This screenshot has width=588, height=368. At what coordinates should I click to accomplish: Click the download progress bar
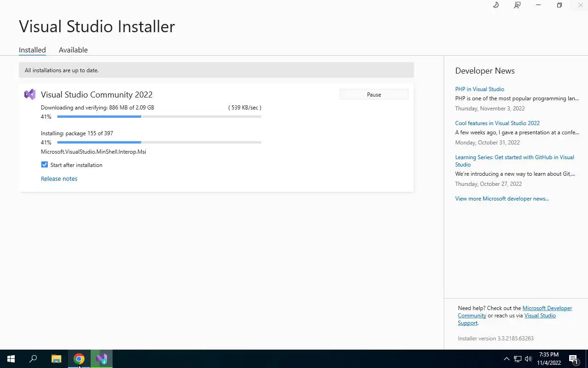coord(159,117)
